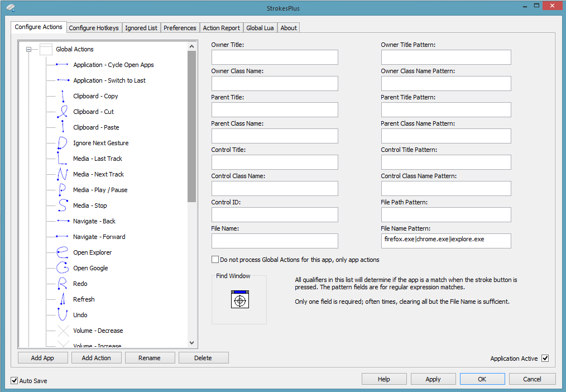Click the Cycle Open Apps gesture icon

point(62,65)
